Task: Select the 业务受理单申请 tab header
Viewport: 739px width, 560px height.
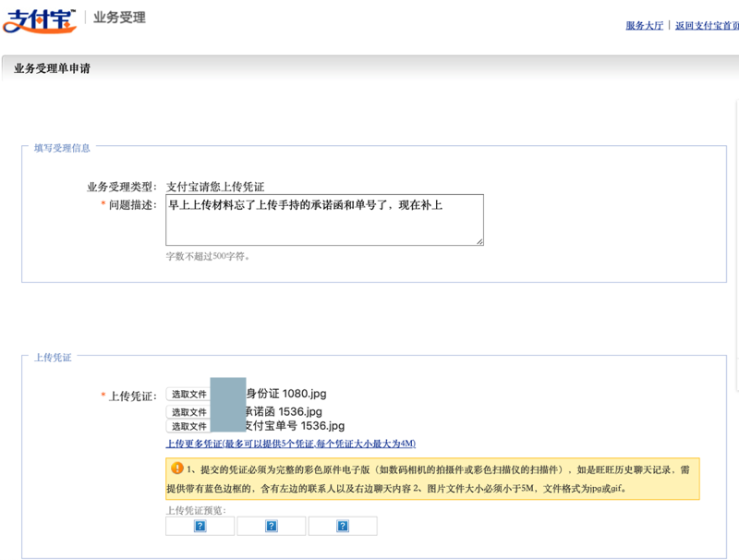Action: pos(52,68)
